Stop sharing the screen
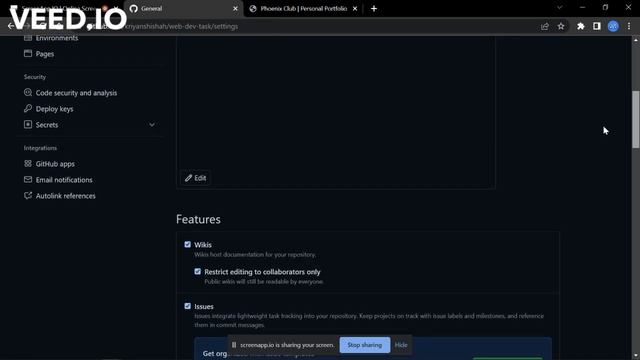This screenshot has height=360, width=640. [x=364, y=345]
